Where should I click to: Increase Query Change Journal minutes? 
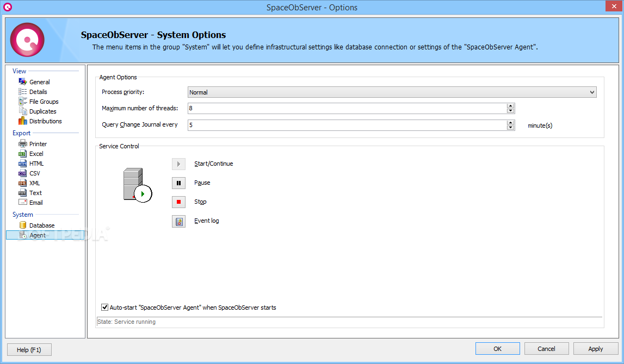click(x=511, y=122)
